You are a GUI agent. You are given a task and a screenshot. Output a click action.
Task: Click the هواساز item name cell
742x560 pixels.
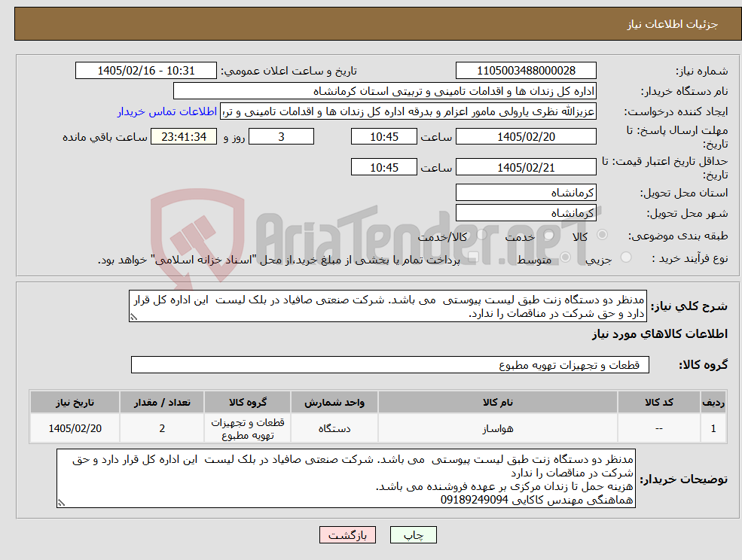click(x=498, y=428)
